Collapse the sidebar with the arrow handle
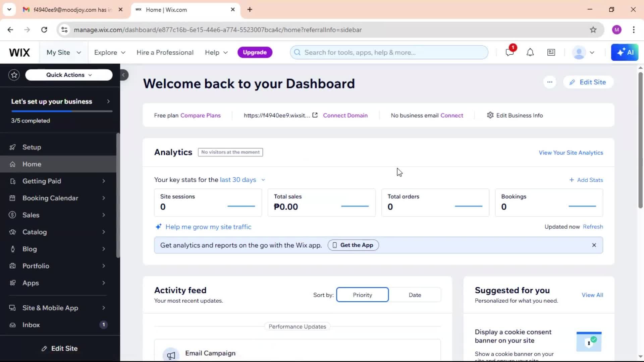The height and width of the screenshot is (362, 644). (123, 75)
